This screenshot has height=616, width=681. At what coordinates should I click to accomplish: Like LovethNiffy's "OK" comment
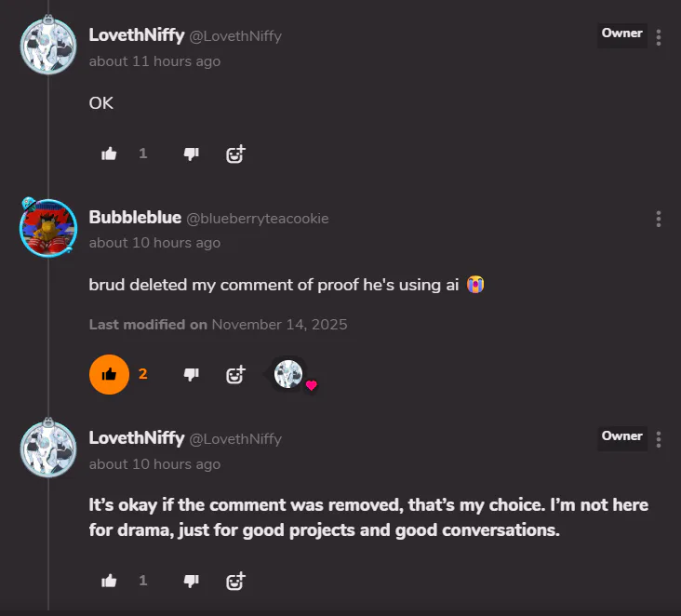point(109,154)
